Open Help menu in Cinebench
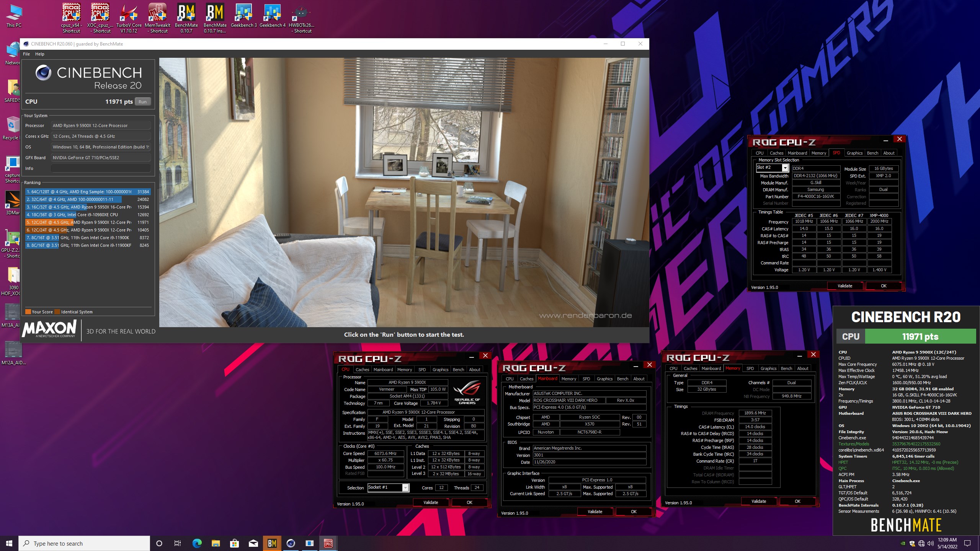Screen dimensions: 980x551 tap(40, 54)
